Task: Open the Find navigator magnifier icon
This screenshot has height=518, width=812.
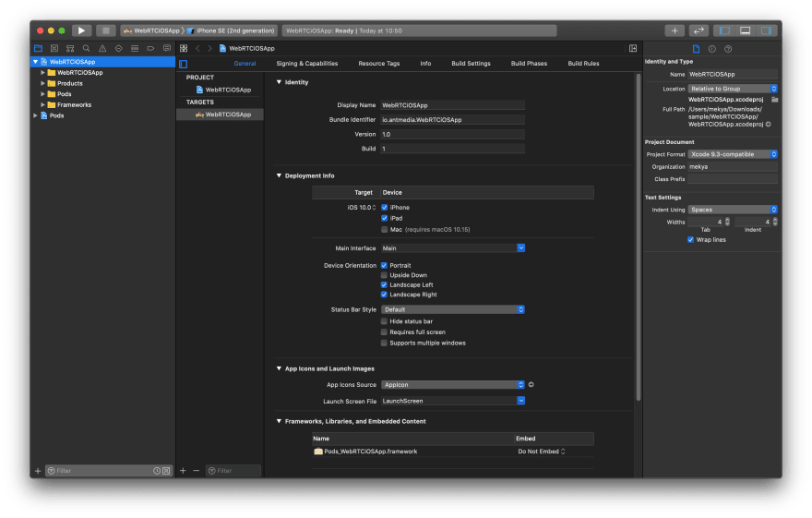Action: coord(87,48)
